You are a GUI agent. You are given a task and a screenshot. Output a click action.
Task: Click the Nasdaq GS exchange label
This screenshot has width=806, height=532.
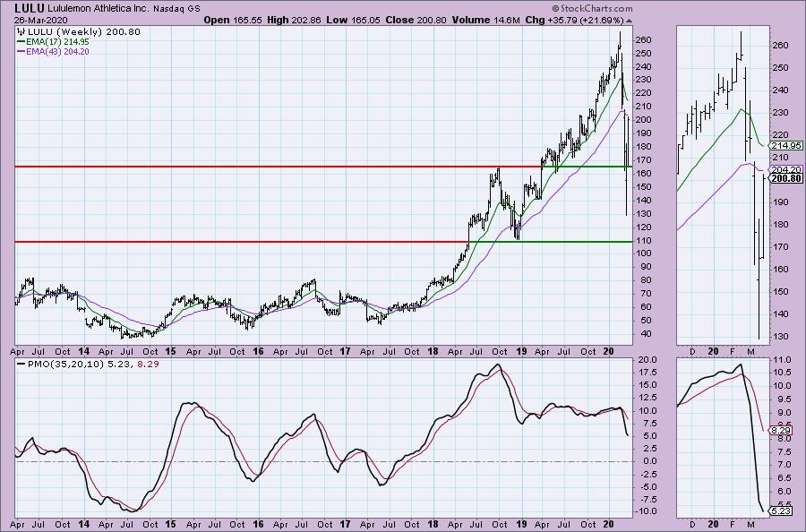coord(176,9)
